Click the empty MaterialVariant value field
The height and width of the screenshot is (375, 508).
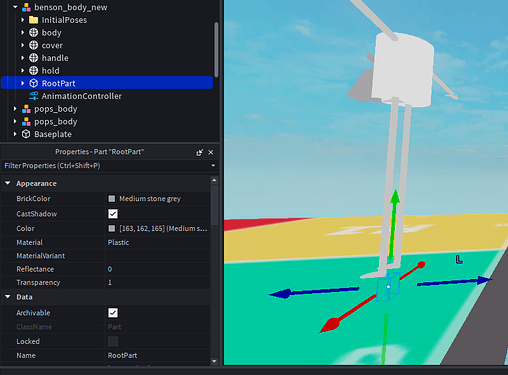(x=158, y=256)
